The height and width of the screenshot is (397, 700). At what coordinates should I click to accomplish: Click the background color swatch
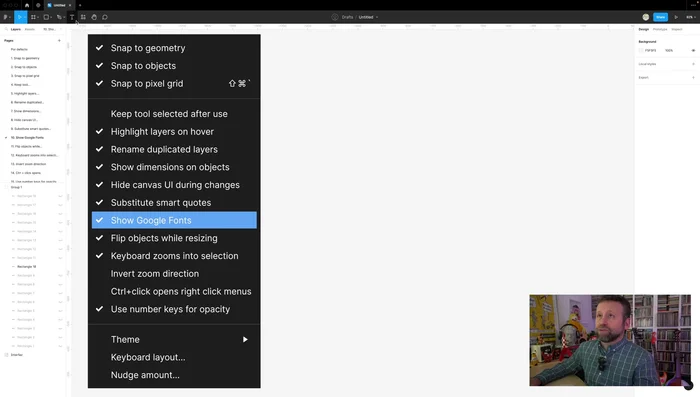[641, 50]
